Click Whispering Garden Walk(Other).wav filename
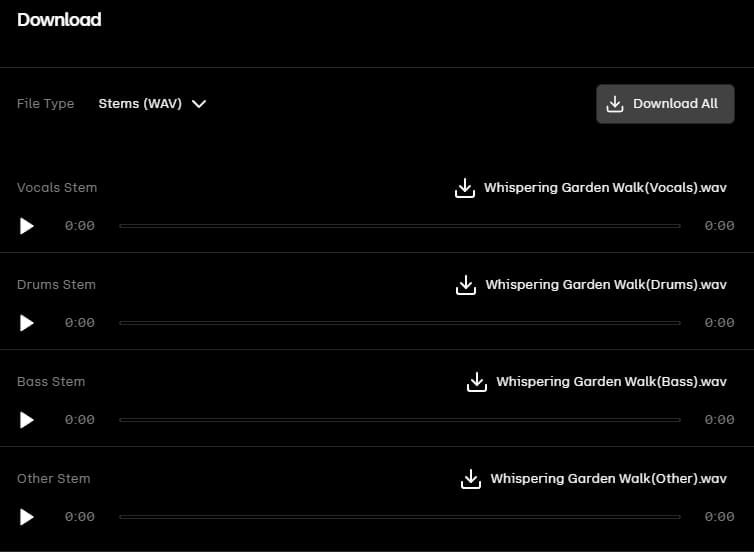The image size is (754, 552). click(608, 479)
